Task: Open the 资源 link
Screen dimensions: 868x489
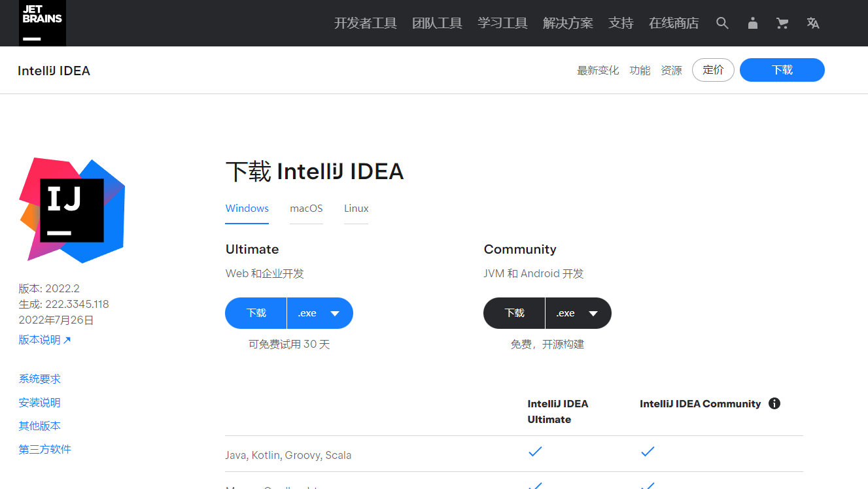Action: tap(671, 71)
